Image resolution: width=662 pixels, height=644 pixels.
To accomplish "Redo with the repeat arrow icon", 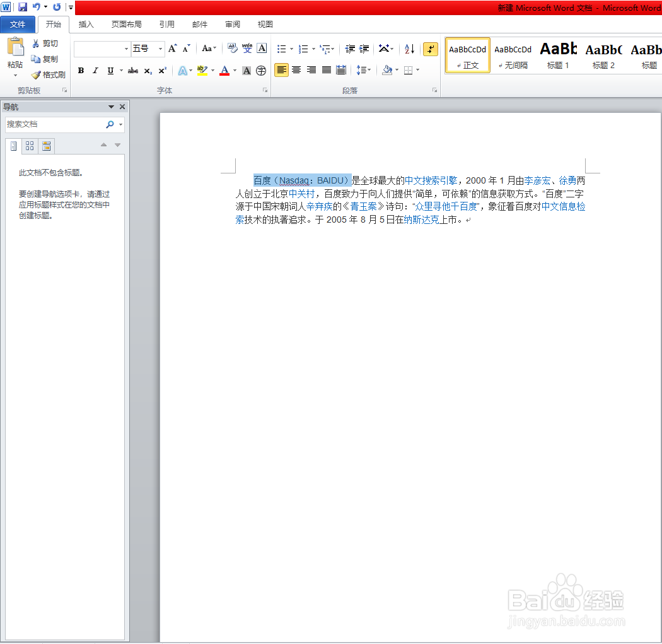I will (57, 7).
